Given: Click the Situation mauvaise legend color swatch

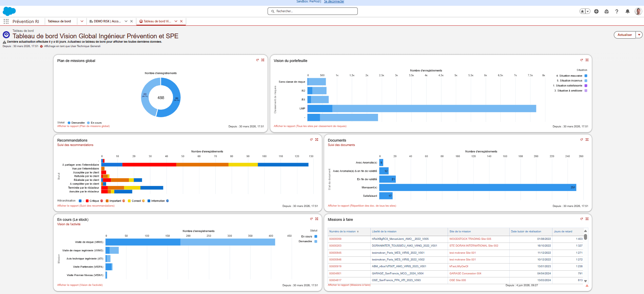Looking at the screenshot, I should point(586,76).
